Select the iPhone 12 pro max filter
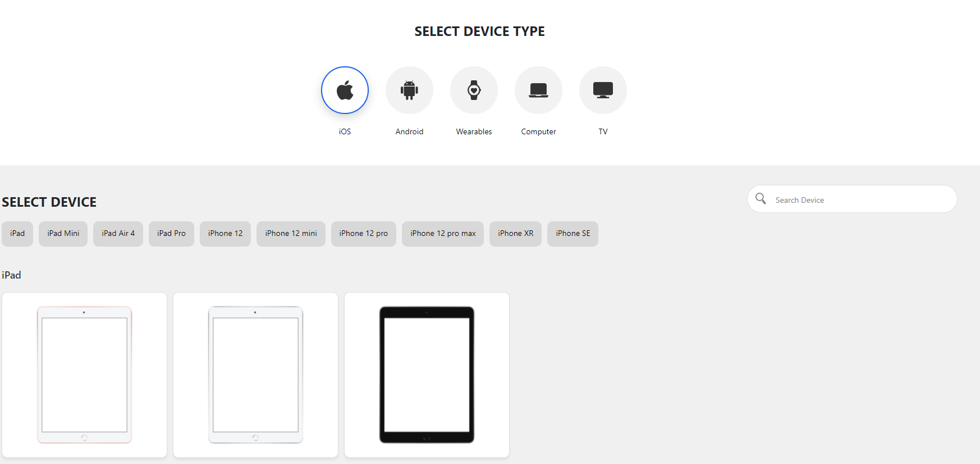Screen dimensions: 980x464 pos(443,234)
